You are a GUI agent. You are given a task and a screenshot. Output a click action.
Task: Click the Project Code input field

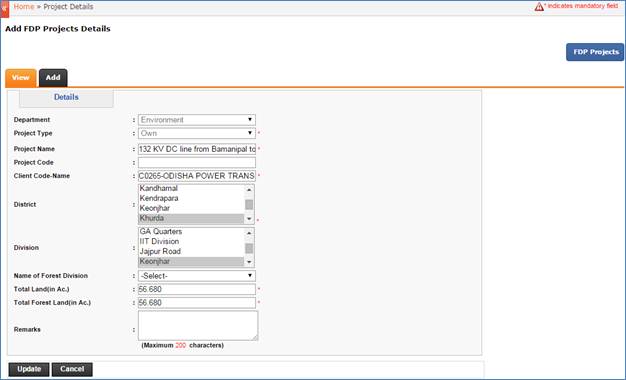197,162
